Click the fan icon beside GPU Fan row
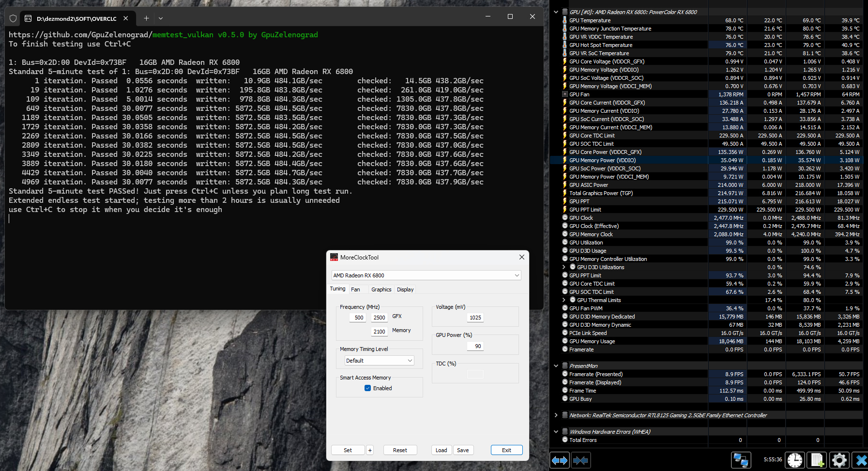 point(564,94)
